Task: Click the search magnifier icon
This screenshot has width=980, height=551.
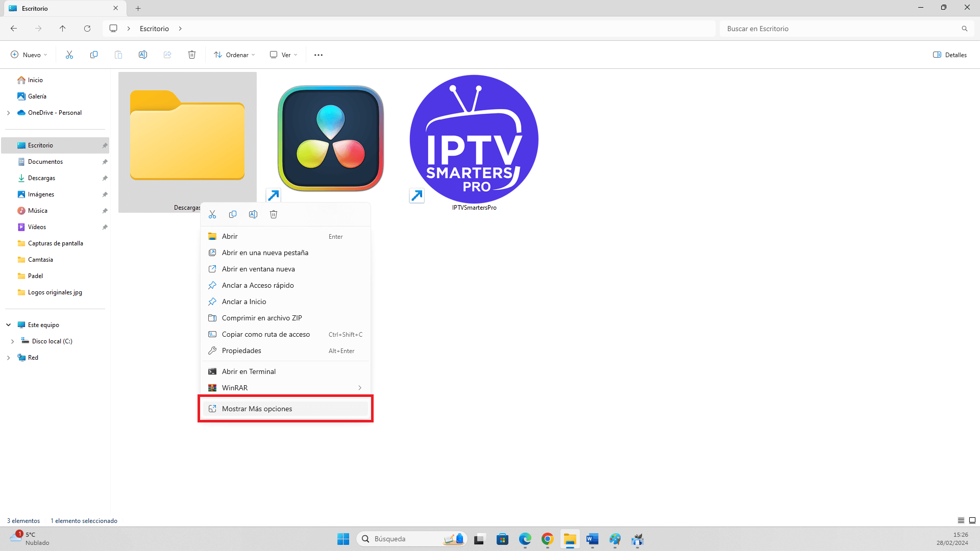Action: 965,29
